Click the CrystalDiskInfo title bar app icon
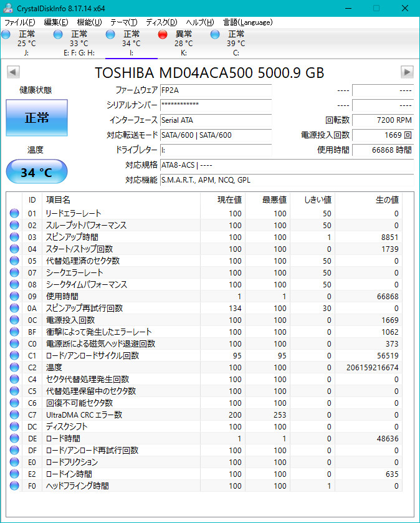 click(x=8, y=8)
